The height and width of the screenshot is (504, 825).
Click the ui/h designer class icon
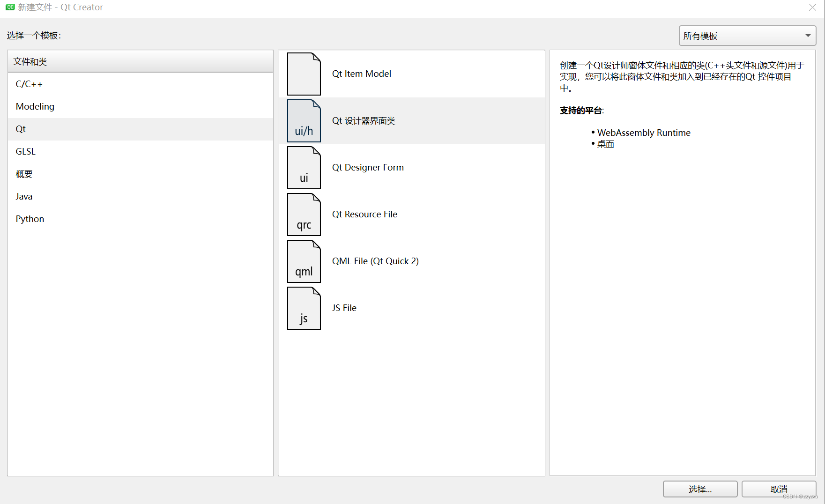click(x=304, y=121)
